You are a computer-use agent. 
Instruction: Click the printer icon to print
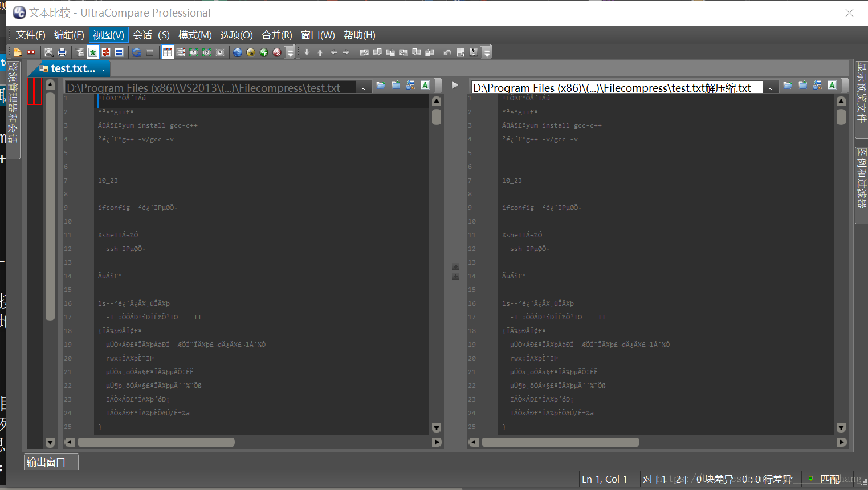pos(62,52)
